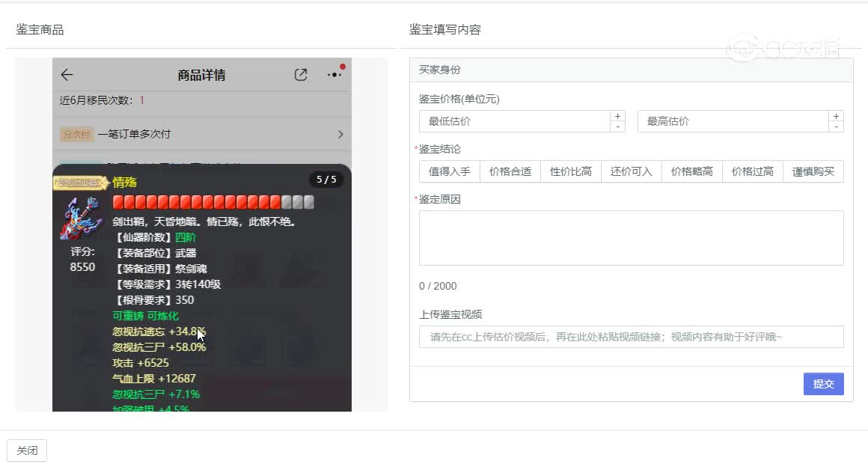Click the 情殇 item name
868x470 pixels.
pyautogui.click(x=124, y=182)
